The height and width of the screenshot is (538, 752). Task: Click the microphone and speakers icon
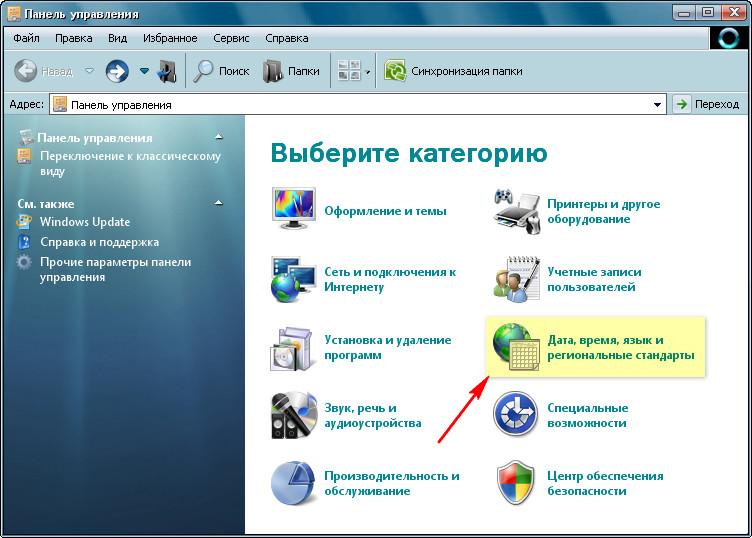pos(294,415)
